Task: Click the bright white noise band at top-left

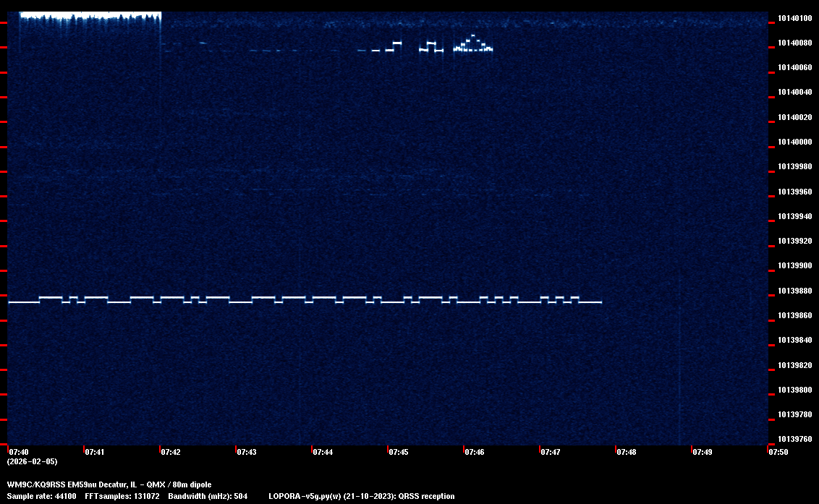Action: (90, 15)
